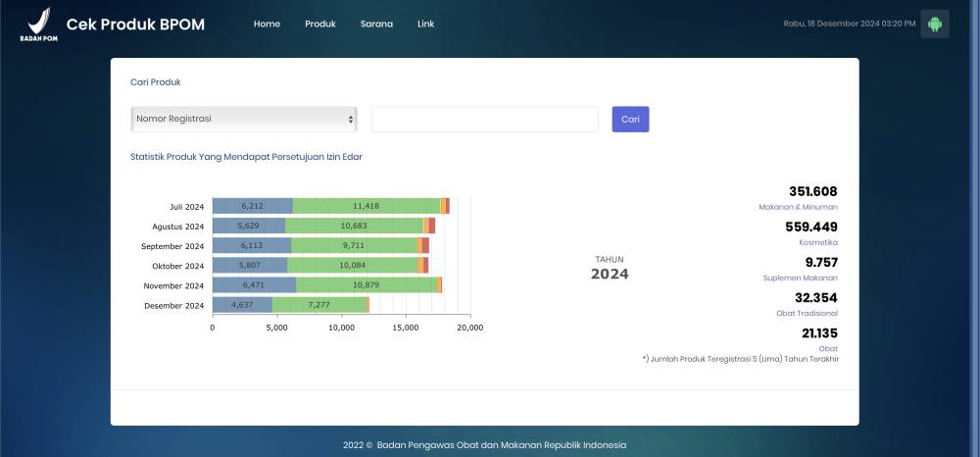The image size is (980, 457).
Task: Click the TAHUN 2024 label
Action: (x=610, y=268)
